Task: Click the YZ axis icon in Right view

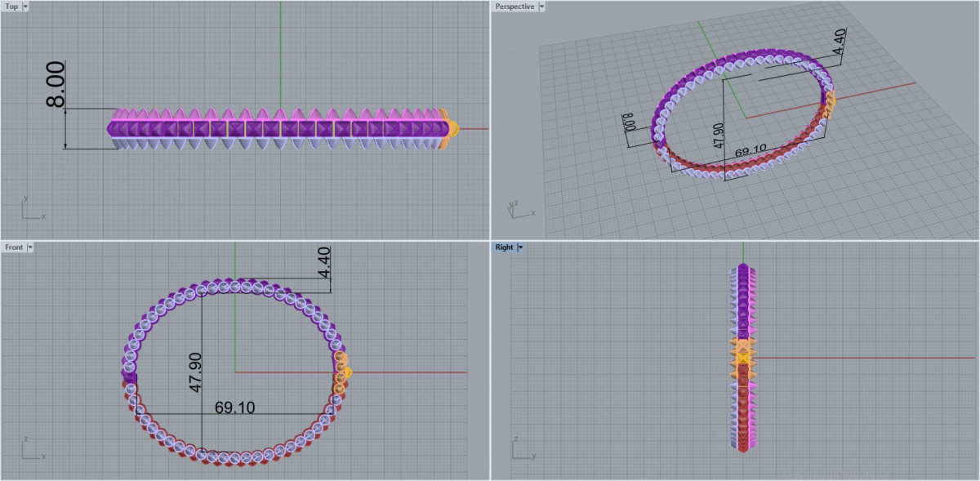Action: (522, 450)
